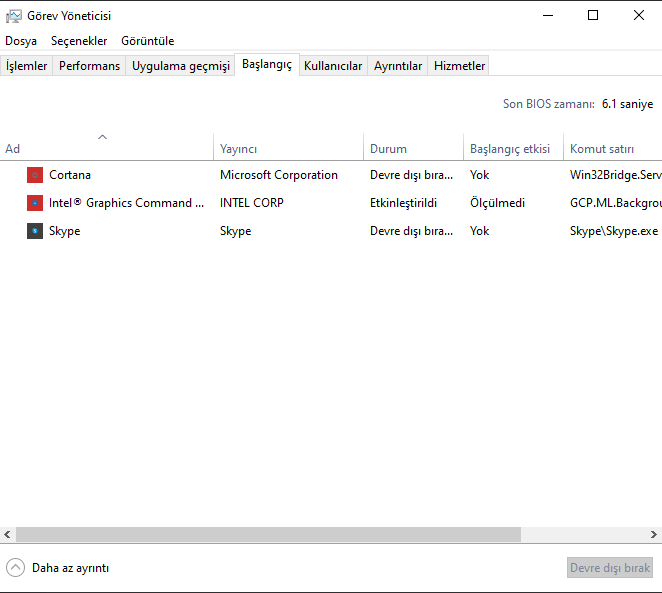This screenshot has width=662, height=593.
Task: Click the Daha az ayrıntı label
Action: tap(71, 568)
